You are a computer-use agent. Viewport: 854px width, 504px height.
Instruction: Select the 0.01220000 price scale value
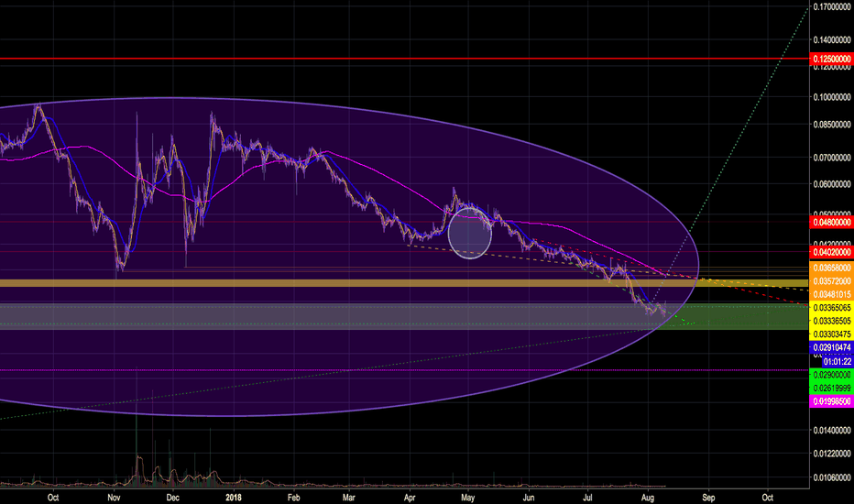(x=832, y=454)
